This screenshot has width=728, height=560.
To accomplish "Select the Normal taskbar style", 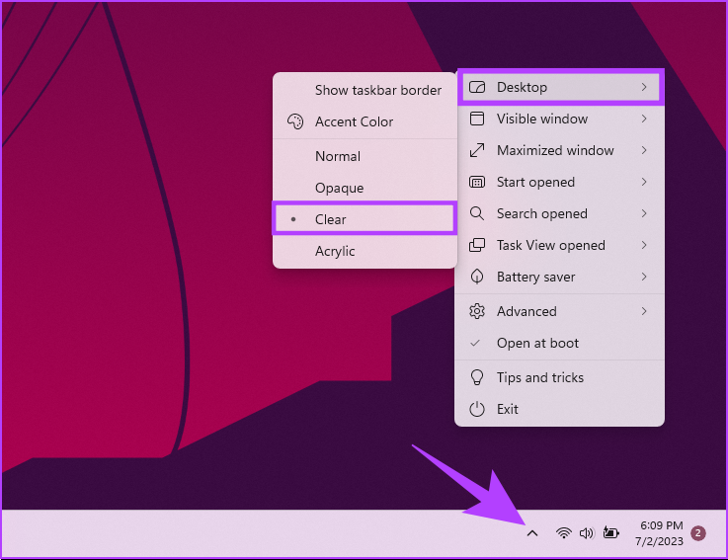I will 364,156.
